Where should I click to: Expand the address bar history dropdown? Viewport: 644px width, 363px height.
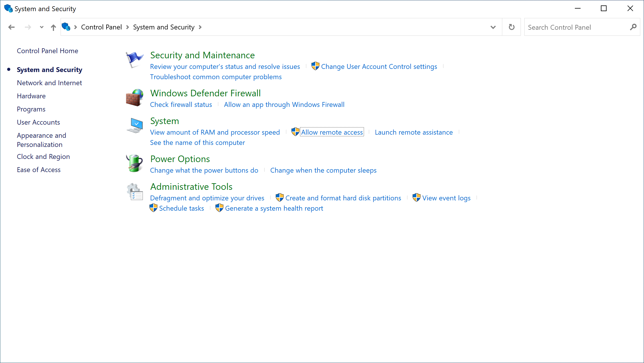pyautogui.click(x=493, y=27)
